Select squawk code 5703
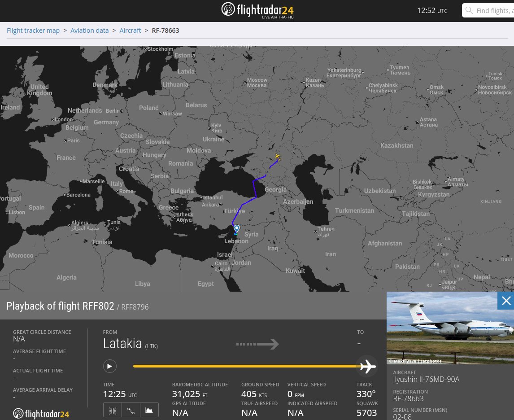This screenshot has height=420, width=514. click(x=367, y=413)
